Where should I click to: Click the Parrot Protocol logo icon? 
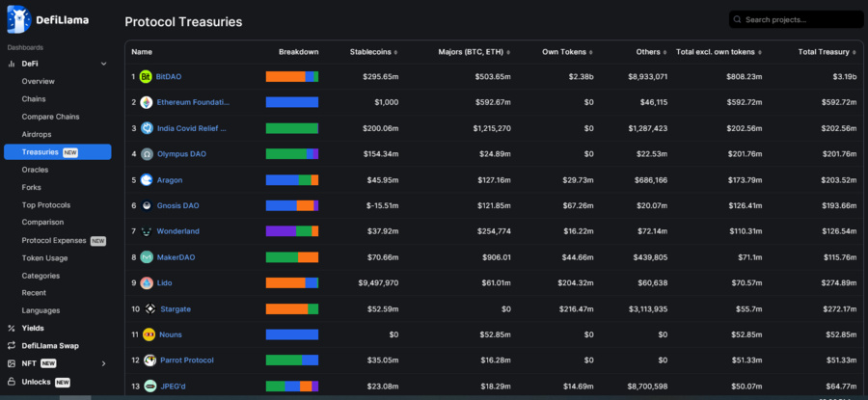tap(149, 360)
